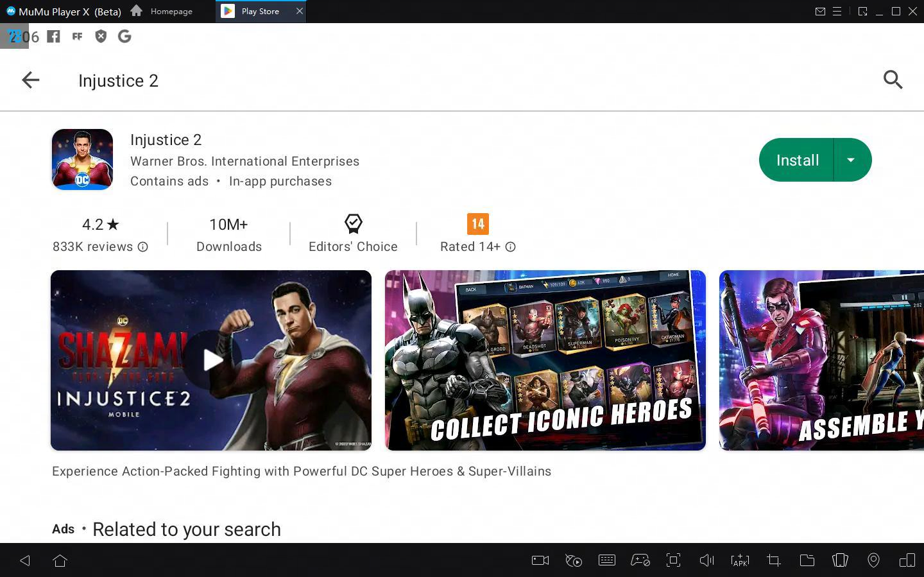Open the volume speaker icon

706,560
